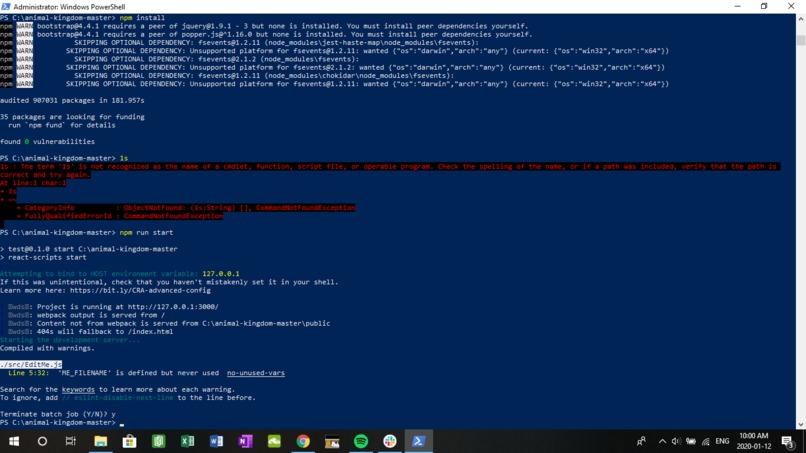Click '404s will fallback to /index.html' line
The width and height of the screenshot is (806, 453).
point(105,332)
